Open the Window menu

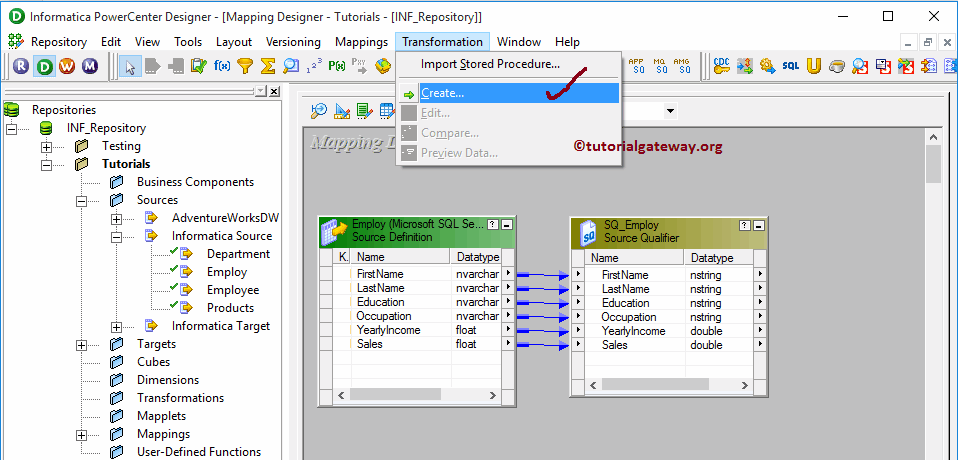click(519, 42)
